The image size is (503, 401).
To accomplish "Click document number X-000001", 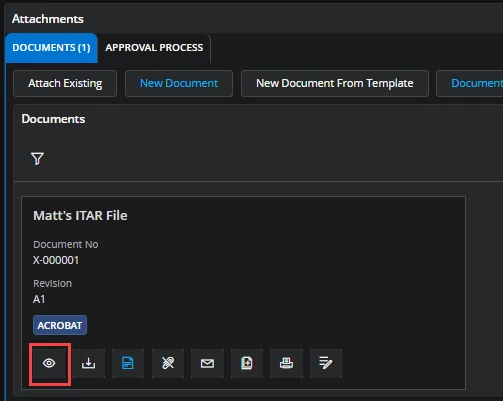I will (x=56, y=260).
